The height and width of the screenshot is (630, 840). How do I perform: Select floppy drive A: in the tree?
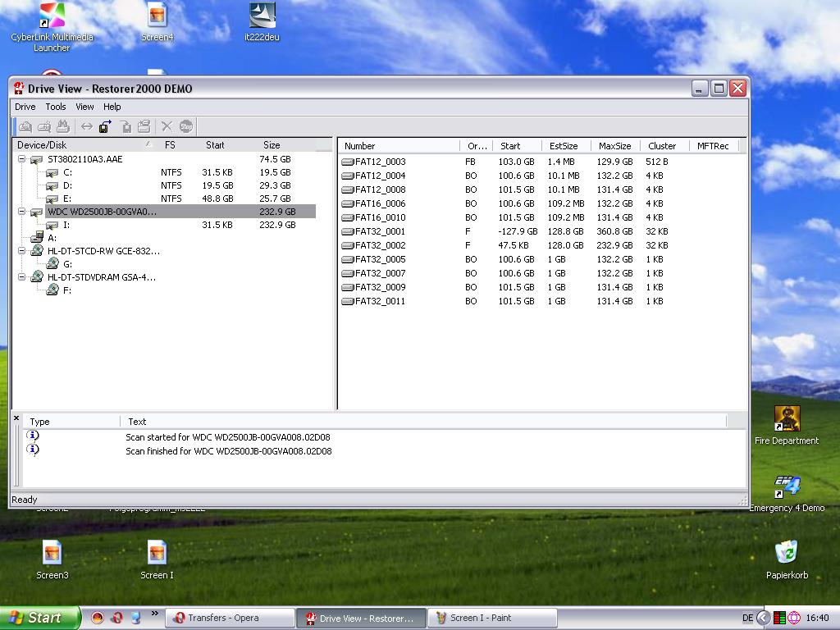pos(52,238)
